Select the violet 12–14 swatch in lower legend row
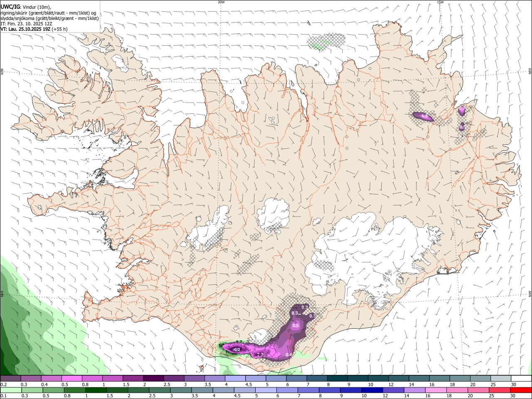Image resolution: width=532 pixels, height=399 pixels. click(x=393, y=390)
